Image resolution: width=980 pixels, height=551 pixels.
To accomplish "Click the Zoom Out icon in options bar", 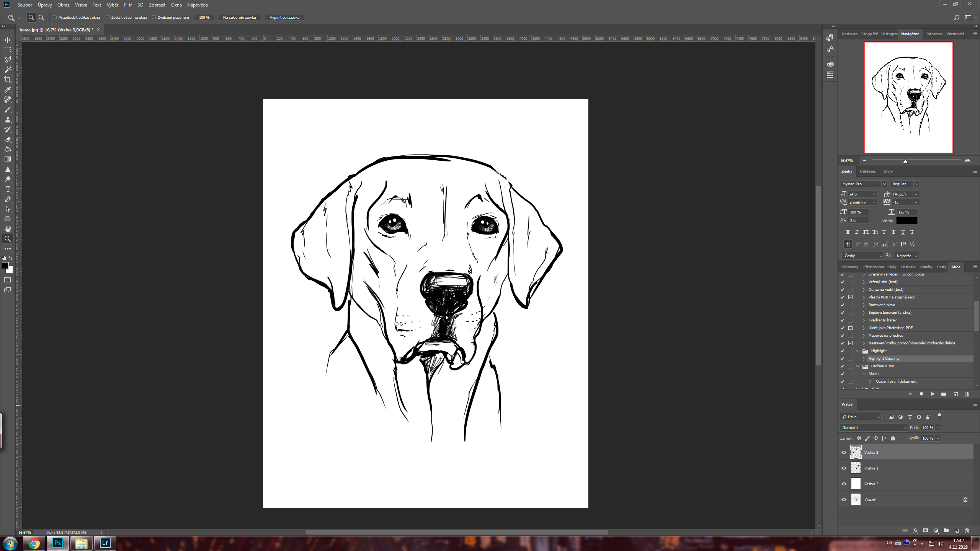I will click(x=41, y=18).
